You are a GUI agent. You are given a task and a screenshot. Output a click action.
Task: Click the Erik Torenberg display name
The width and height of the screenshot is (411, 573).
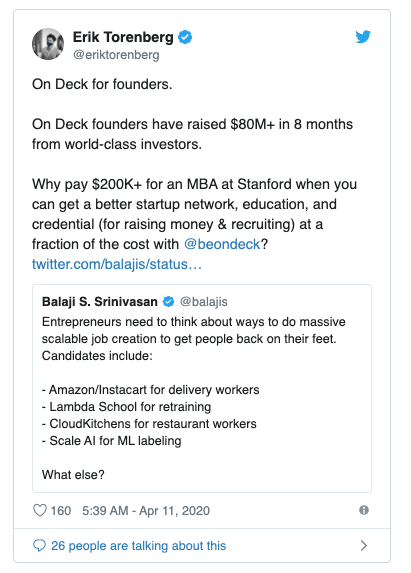point(123,37)
